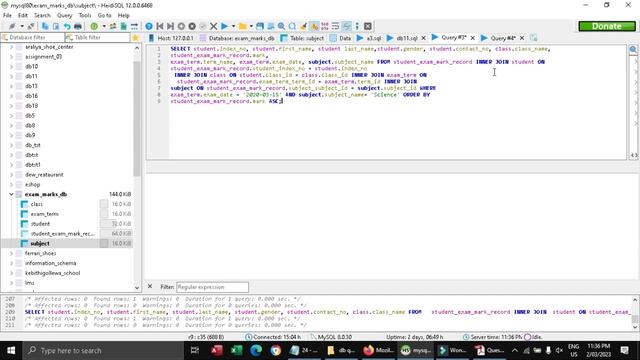Open a new query tab icon
640x360 pixels.
click(x=533, y=38)
